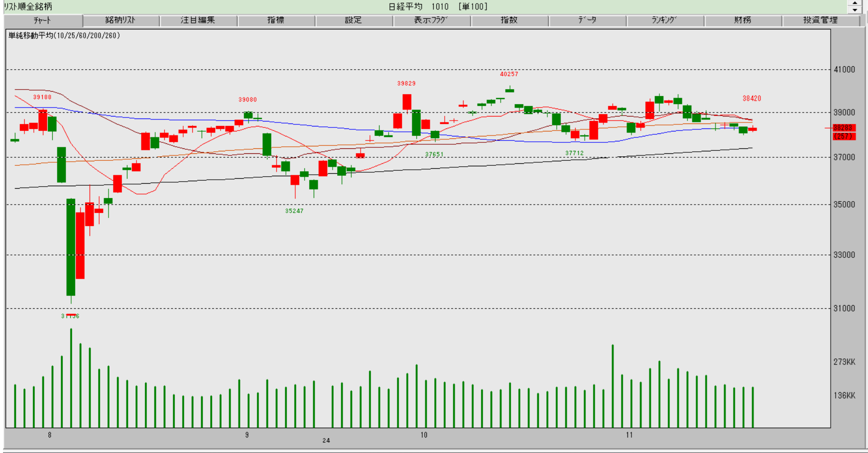This screenshot has width=868, height=453.
Task: Click the year 24 marker below time axis
Action: coord(326,441)
